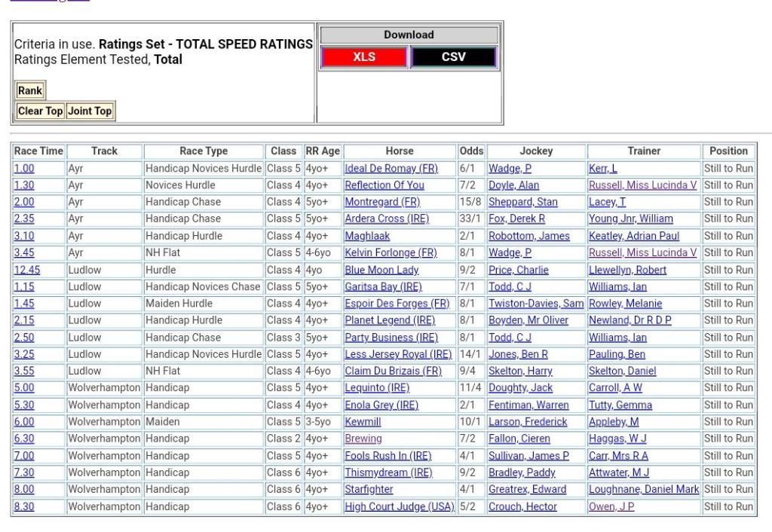Screen dimensions: 772x532
Task: View trainer Skelton, Daniel
Action: point(622,371)
